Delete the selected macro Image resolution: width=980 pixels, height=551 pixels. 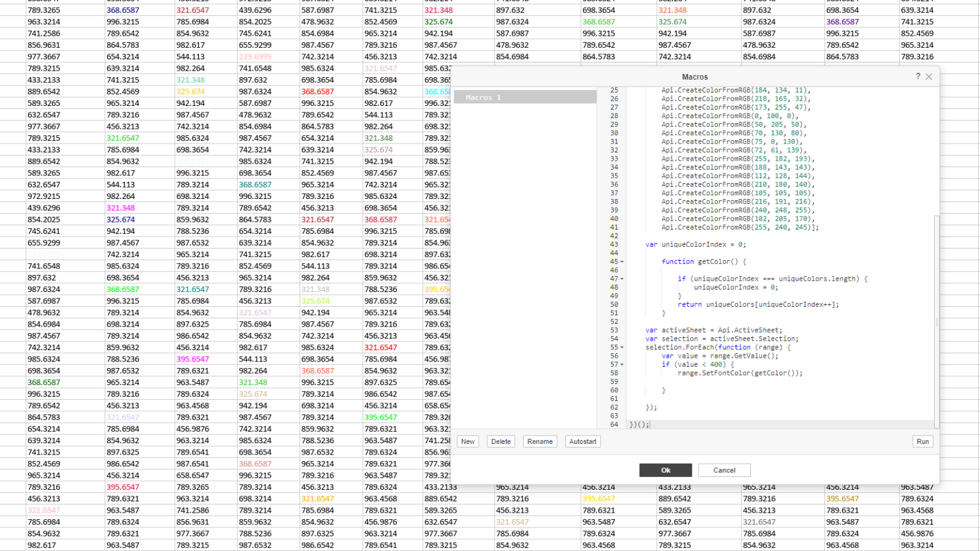pos(501,441)
